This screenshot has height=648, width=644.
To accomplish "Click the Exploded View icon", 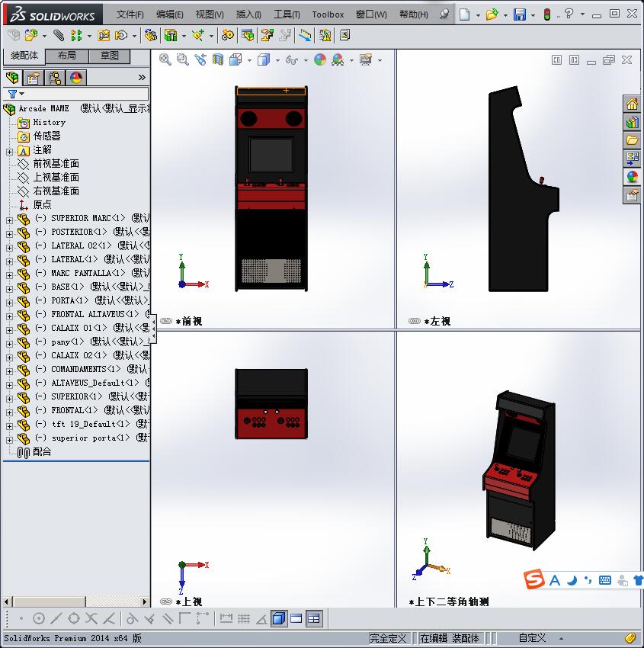I will coord(267,36).
